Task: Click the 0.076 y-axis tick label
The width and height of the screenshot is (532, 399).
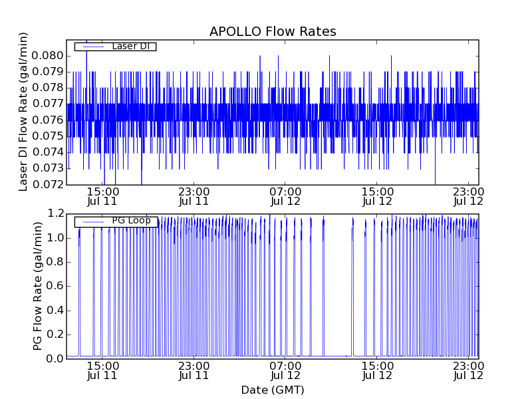Action: click(47, 120)
